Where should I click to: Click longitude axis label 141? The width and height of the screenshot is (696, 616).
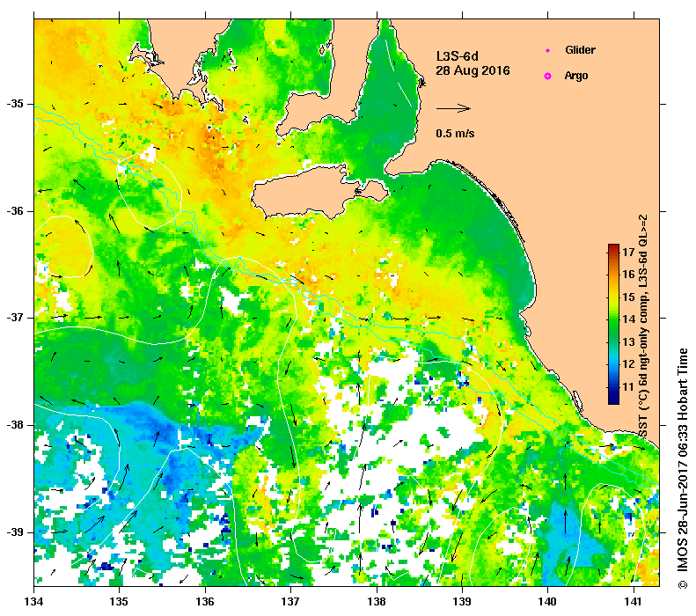point(634,601)
